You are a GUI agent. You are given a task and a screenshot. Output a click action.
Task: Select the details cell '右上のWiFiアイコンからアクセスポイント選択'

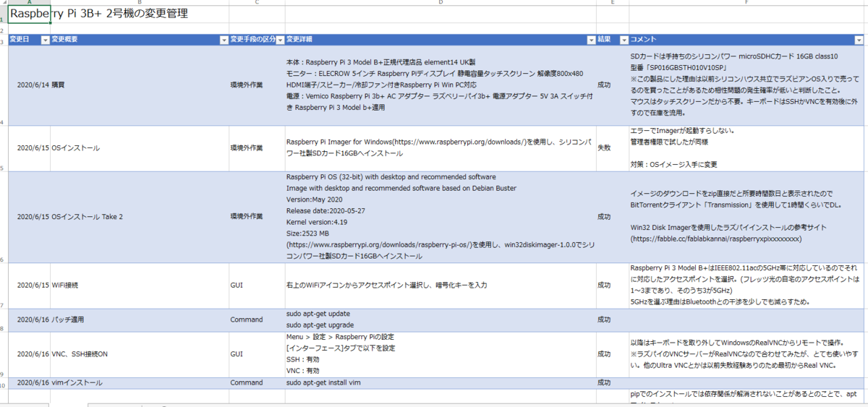pos(441,286)
